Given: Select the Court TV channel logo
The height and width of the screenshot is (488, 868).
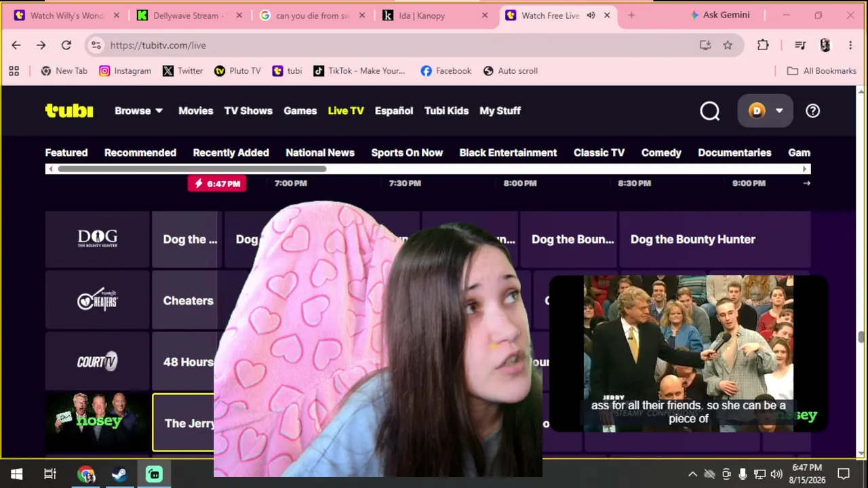Looking at the screenshot, I should pyautogui.click(x=98, y=361).
